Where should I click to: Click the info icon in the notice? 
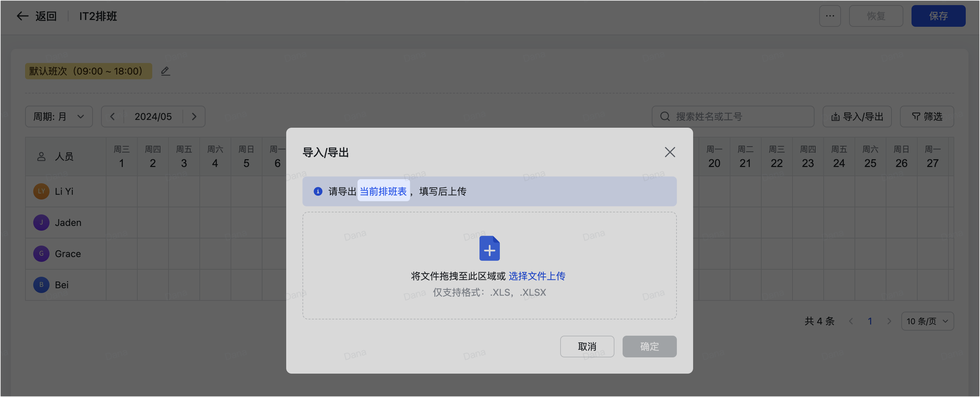click(318, 191)
